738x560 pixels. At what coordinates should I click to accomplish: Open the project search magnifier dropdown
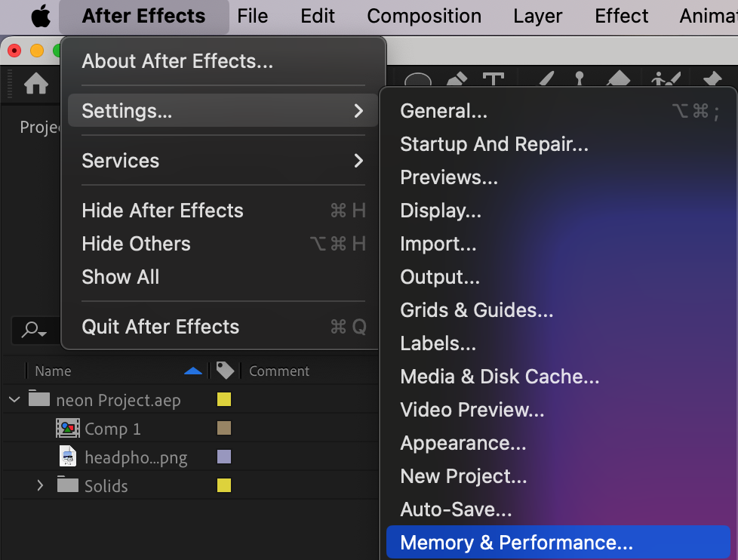tap(34, 329)
